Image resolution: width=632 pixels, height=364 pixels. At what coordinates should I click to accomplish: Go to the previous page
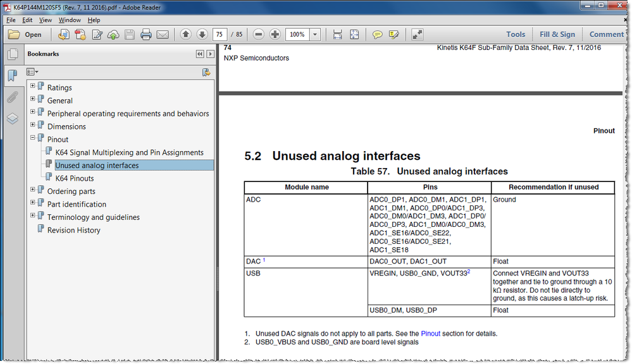[185, 34]
